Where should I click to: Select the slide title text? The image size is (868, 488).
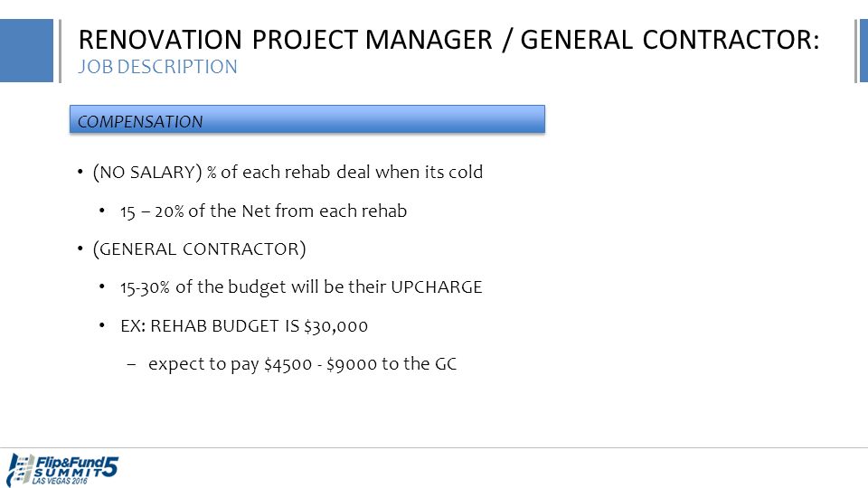[448, 40]
